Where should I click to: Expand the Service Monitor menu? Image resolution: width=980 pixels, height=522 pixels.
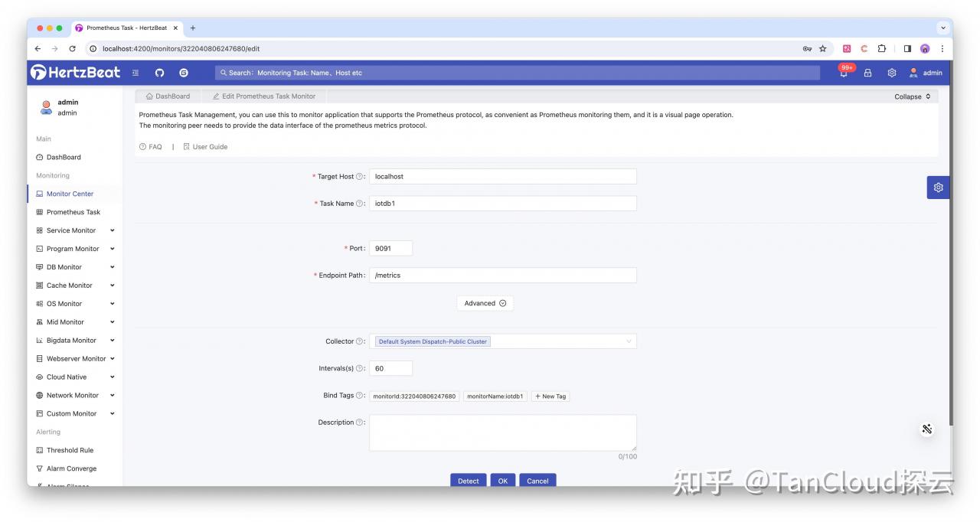click(75, 230)
